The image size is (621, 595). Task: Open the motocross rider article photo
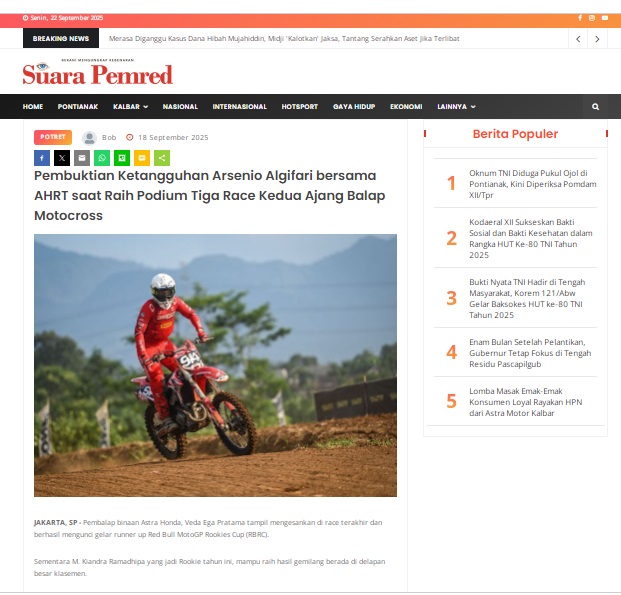click(215, 365)
